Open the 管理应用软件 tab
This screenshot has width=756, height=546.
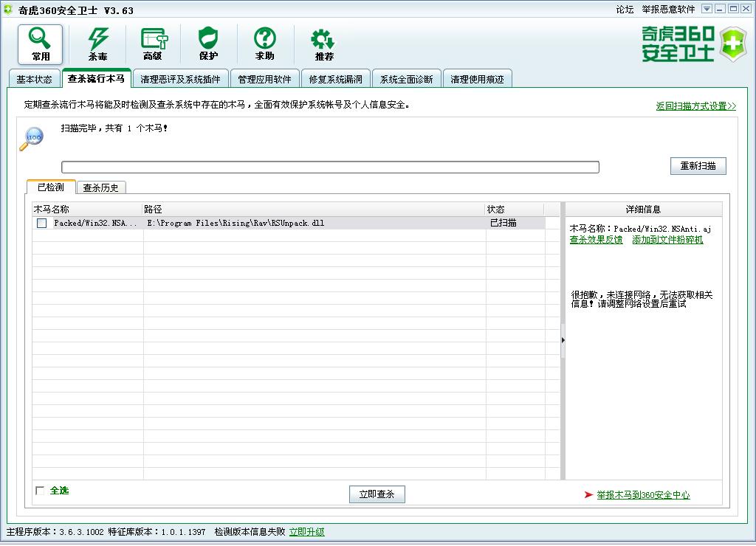click(265, 79)
